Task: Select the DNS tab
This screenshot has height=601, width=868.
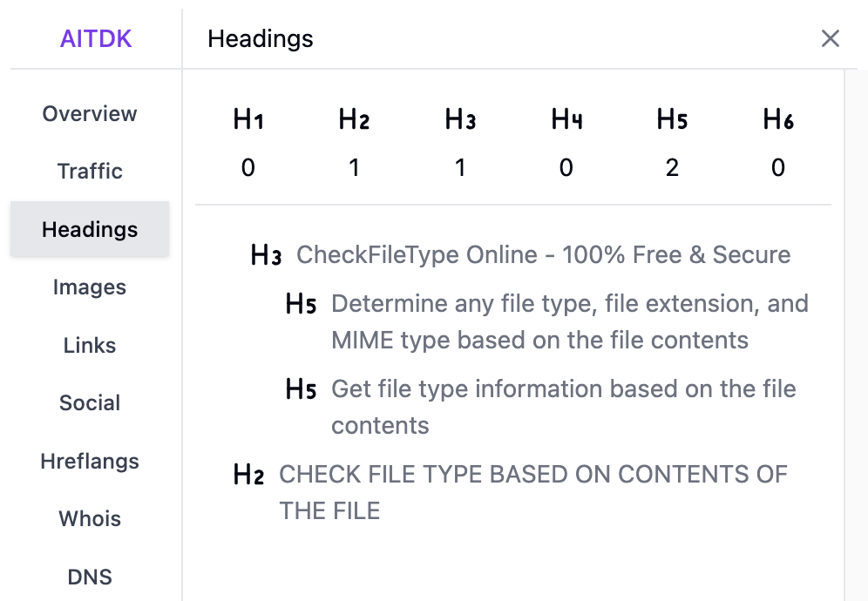Action: click(90, 577)
